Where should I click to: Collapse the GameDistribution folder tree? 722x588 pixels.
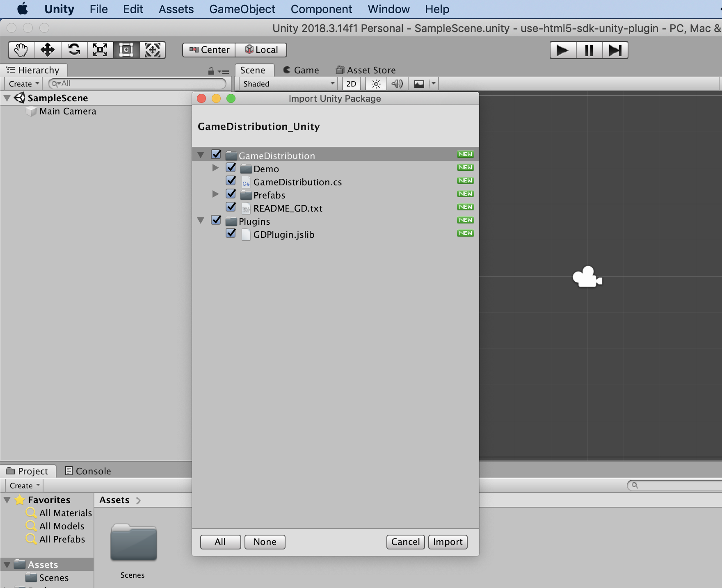tap(201, 155)
